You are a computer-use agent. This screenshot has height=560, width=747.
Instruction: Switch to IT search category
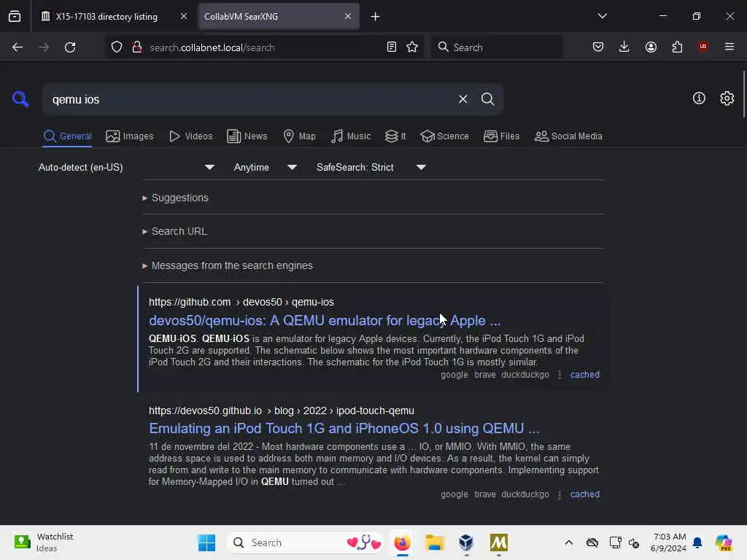[395, 136]
